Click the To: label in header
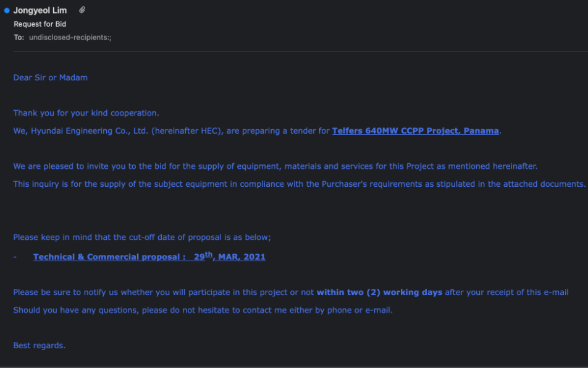 (x=19, y=38)
